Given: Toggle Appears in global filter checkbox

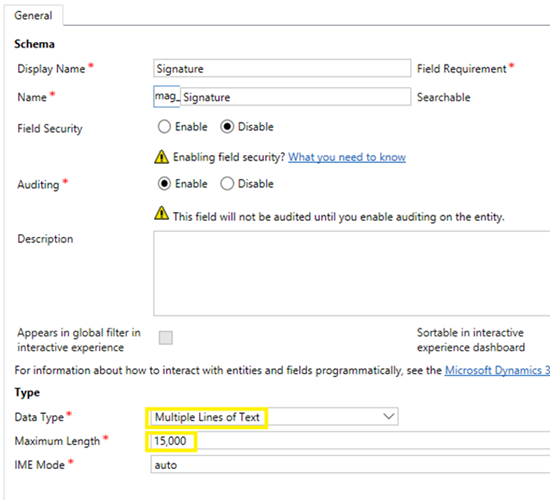Looking at the screenshot, I should point(166,338).
